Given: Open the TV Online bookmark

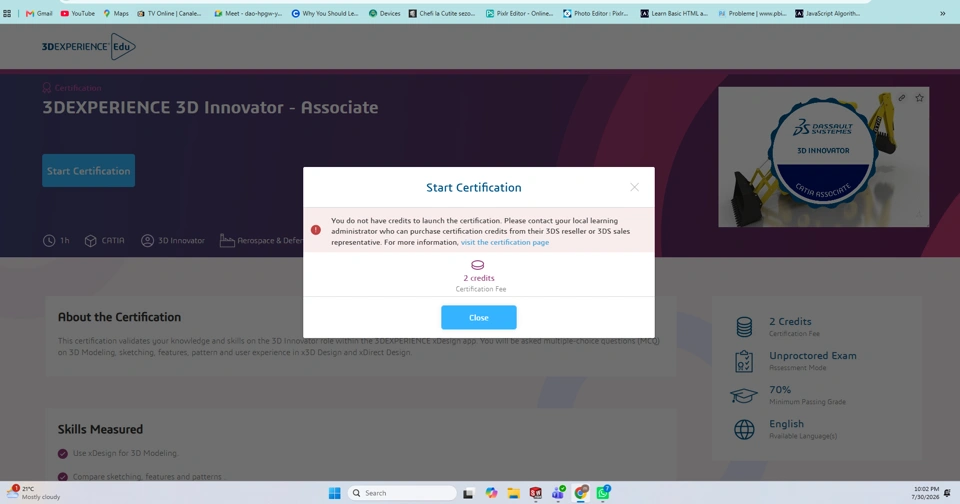Looking at the screenshot, I should coord(169,13).
